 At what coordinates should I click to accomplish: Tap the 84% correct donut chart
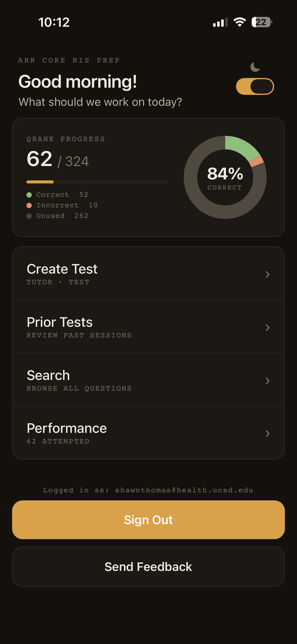(x=225, y=177)
